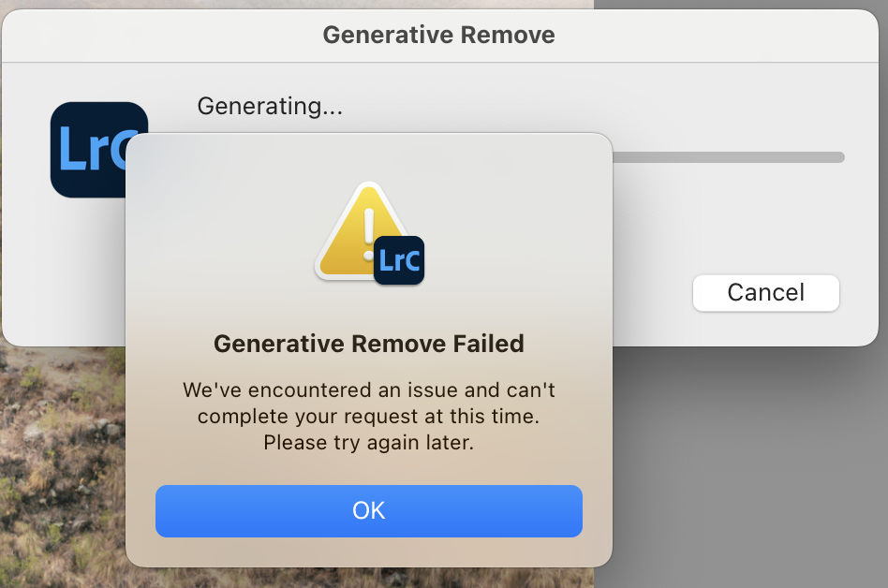The height and width of the screenshot is (588, 888).
Task: Click the Generating... status text
Action: tap(270, 107)
